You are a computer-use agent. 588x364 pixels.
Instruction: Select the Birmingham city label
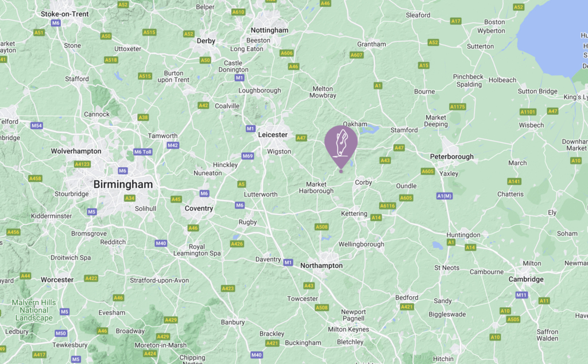tap(123, 184)
